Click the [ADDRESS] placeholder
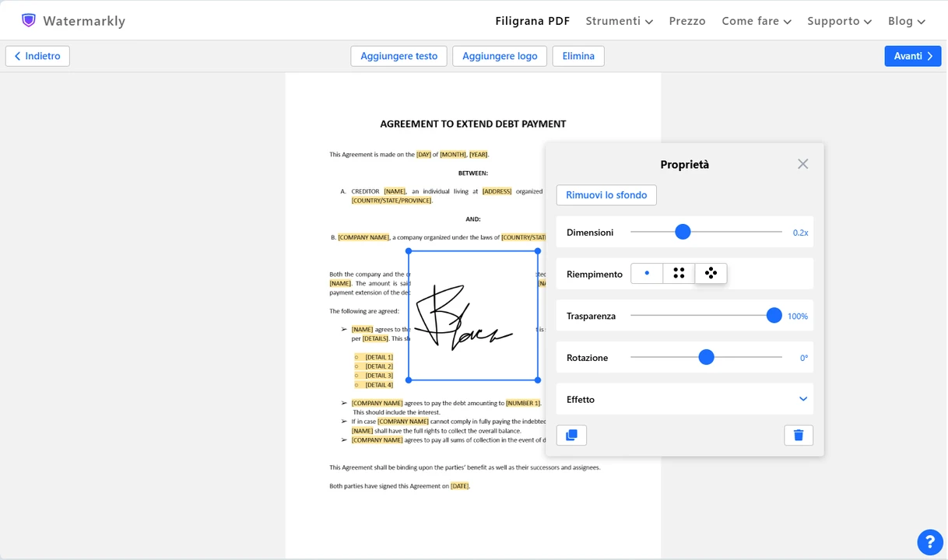948x560 pixels. click(x=497, y=191)
